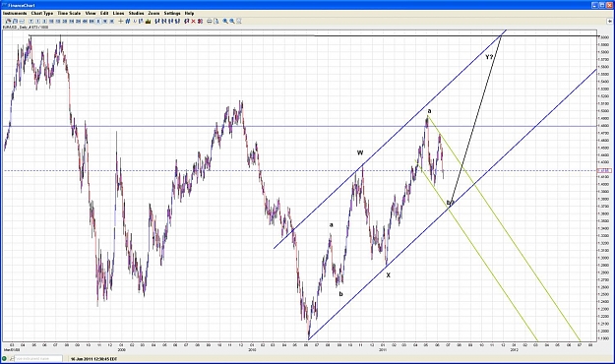Click the page copy icon beside printer
Screen dimensions: 615x364
[216, 22]
